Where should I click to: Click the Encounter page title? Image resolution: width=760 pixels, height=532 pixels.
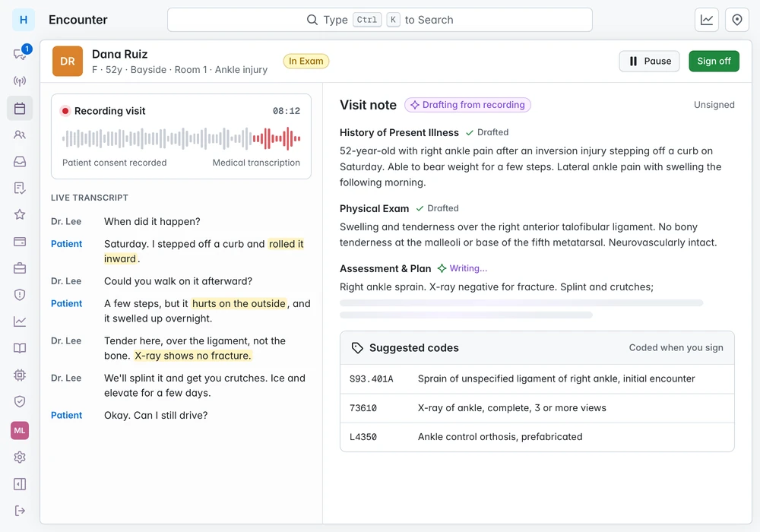tap(78, 20)
